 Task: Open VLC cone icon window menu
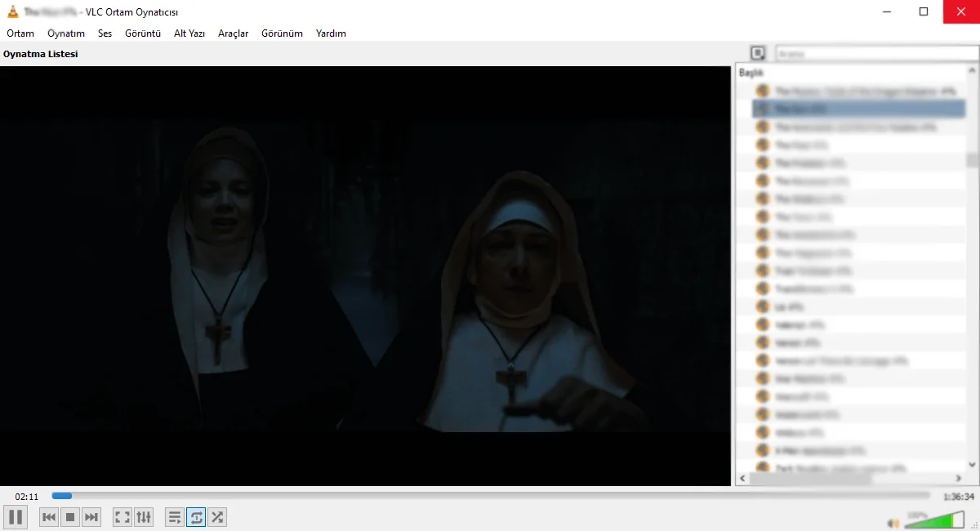pyautogui.click(x=11, y=11)
